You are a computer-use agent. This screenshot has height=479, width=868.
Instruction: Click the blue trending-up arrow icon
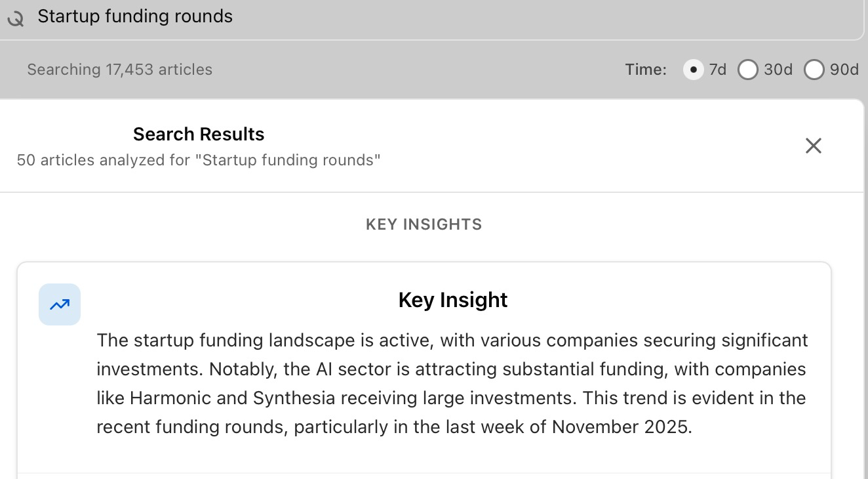[x=60, y=304]
